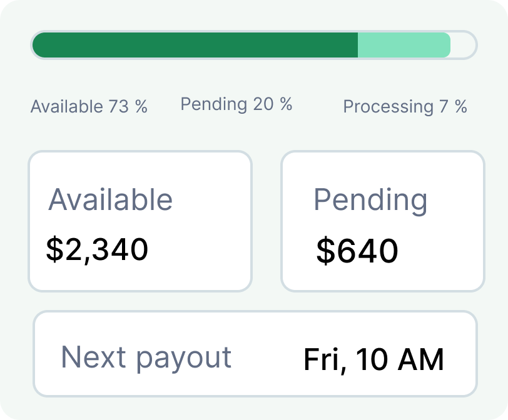Image resolution: width=508 pixels, height=420 pixels.
Task: Select the "Available 73 %" legend label
Action: click(x=89, y=107)
